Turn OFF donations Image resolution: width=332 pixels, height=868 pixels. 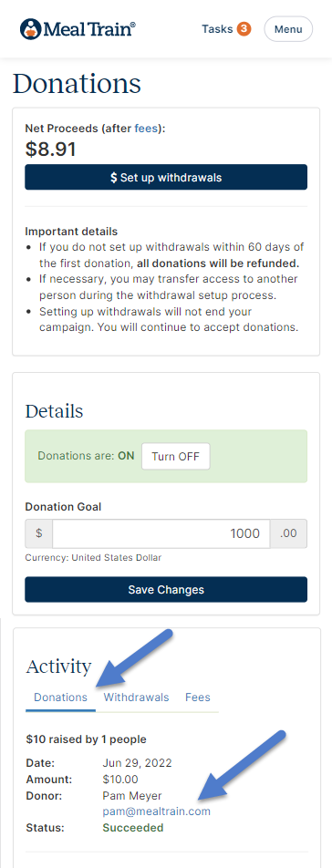pyautogui.click(x=176, y=457)
